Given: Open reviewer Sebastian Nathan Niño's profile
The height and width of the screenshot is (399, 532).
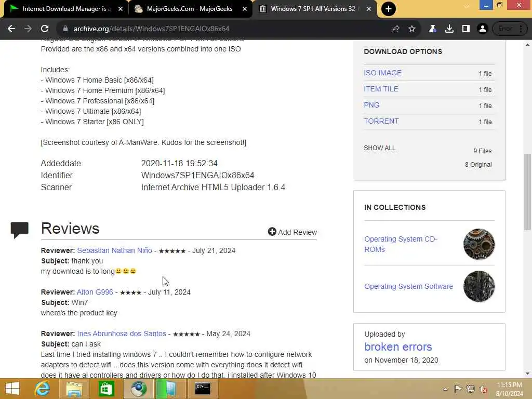Looking at the screenshot, I should click(114, 250).
